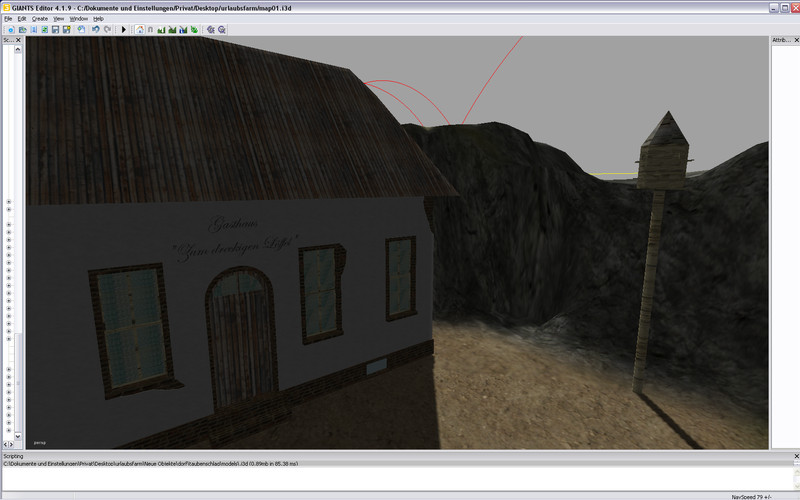
Task: Click scenegraph scrollbar down arrow
Action: 18,436
